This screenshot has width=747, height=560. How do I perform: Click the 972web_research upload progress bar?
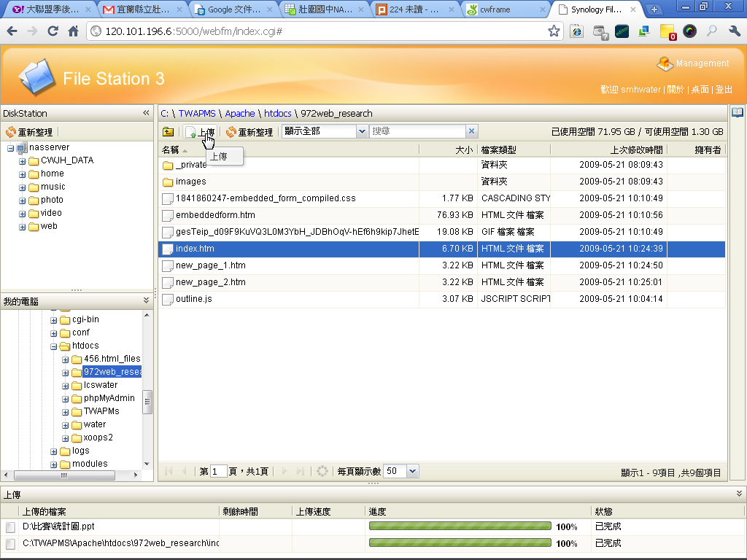460,542
